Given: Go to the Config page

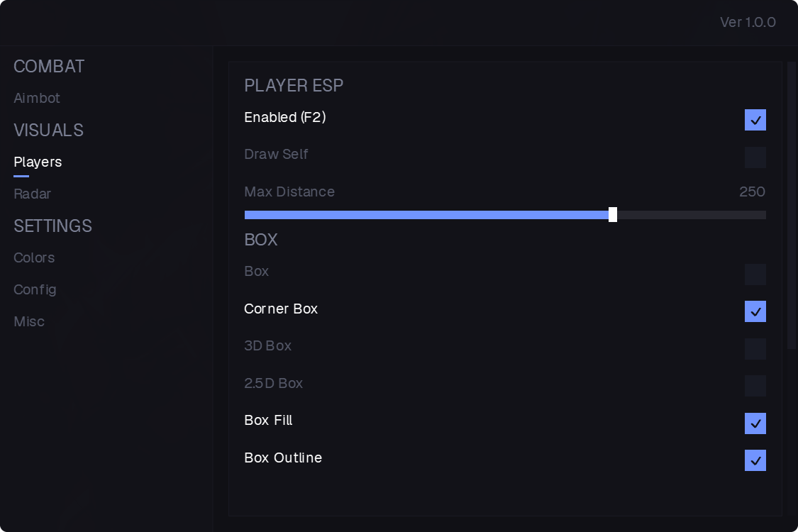Looking at the screenshot, I should click(x=35, y=289).
